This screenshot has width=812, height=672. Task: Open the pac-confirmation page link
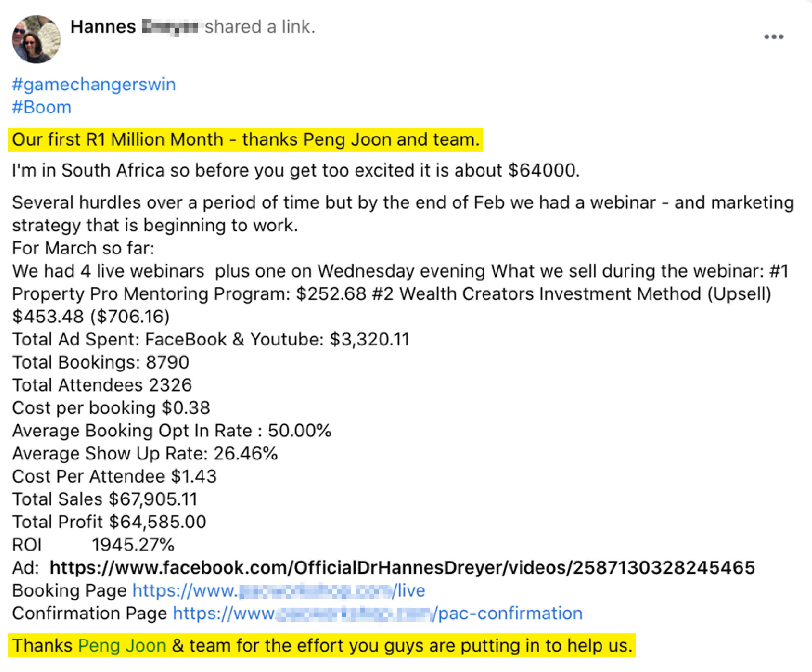pos(377,613)
